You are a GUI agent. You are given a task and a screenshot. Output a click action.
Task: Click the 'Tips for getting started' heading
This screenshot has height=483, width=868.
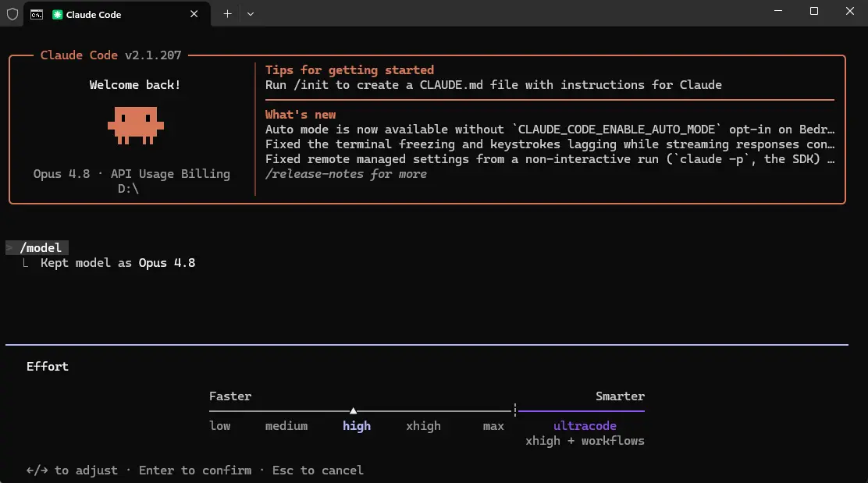[x=349, y=70]
